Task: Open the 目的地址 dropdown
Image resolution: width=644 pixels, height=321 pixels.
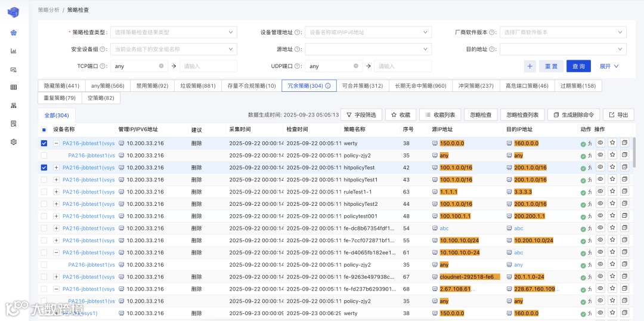Action: [x=563, y=49]
